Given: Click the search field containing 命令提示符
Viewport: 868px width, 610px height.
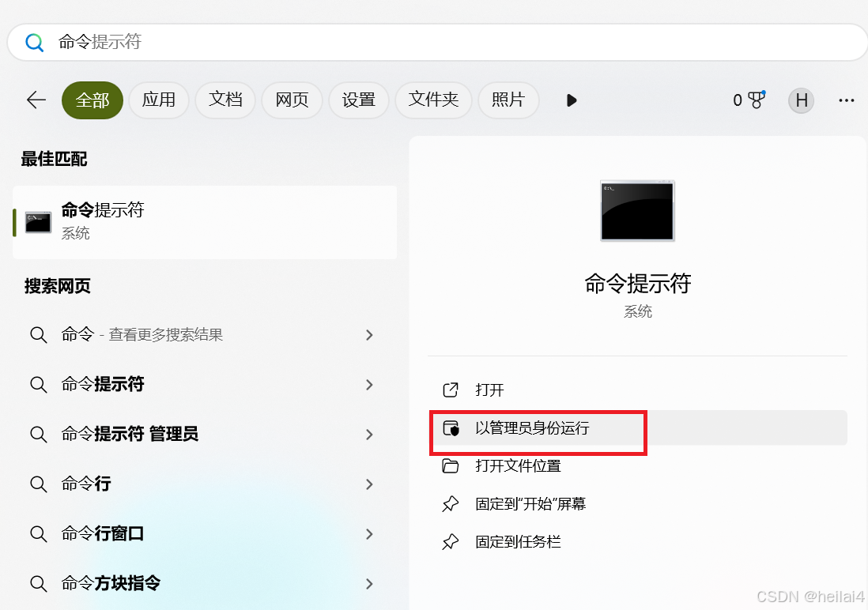Looking at the screenshot, I should (437, 42).
